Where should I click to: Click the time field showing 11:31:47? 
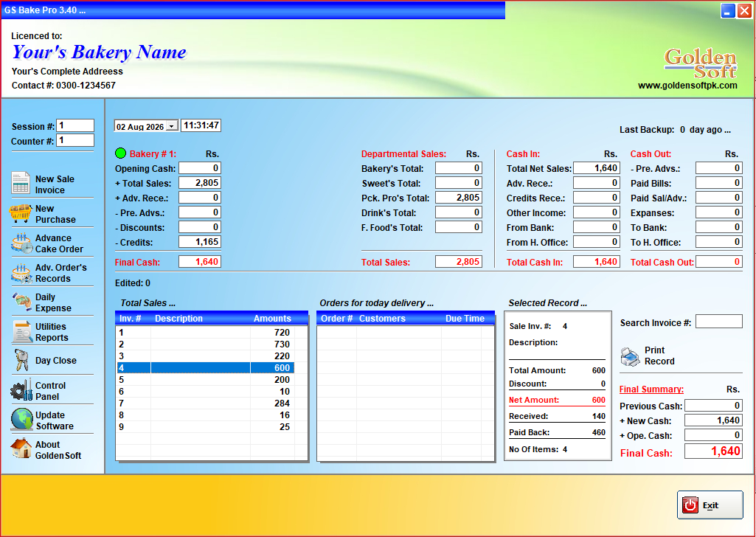(201, 125)
